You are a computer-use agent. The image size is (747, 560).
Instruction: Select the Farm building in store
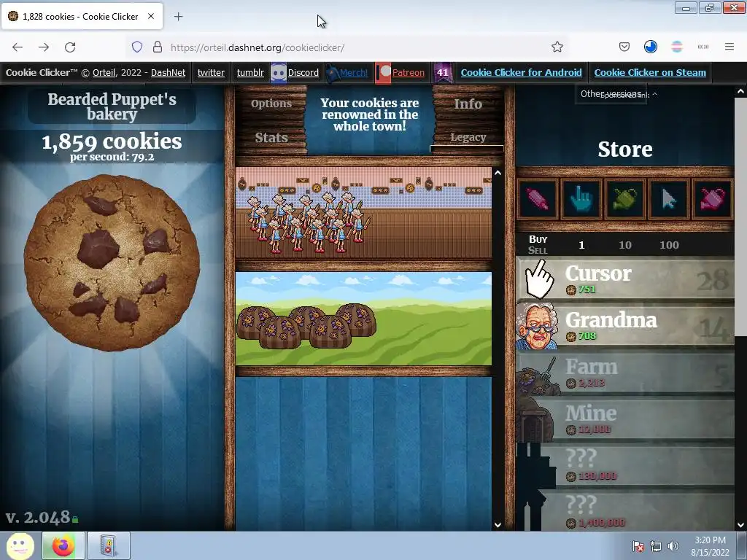(x=625, y=373)
